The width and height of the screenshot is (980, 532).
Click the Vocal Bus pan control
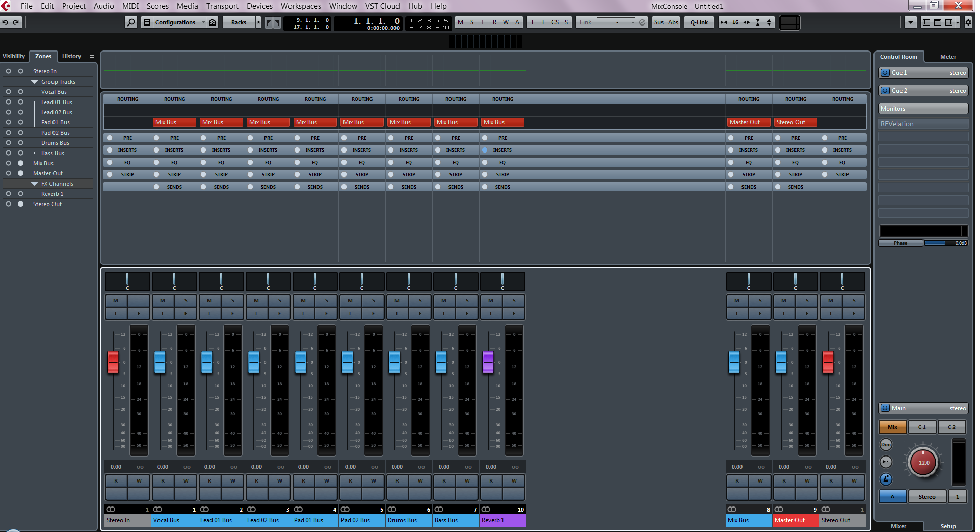[174, 282]
